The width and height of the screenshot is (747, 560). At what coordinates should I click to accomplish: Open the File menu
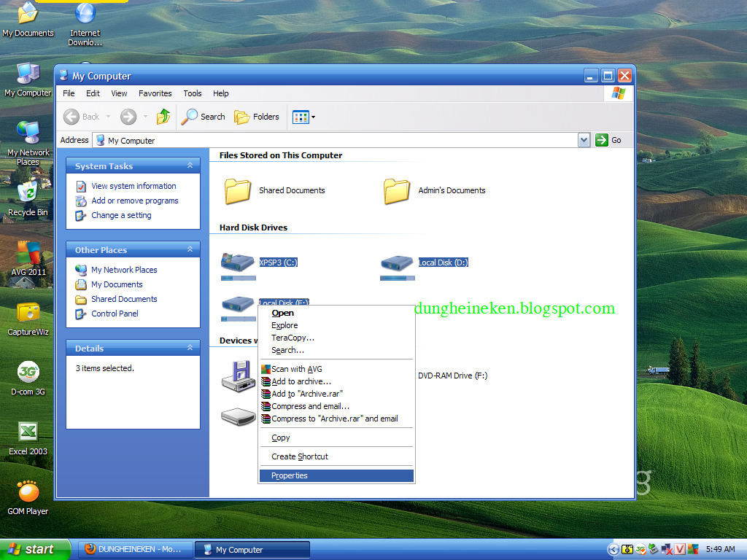(x=69, y=93)
